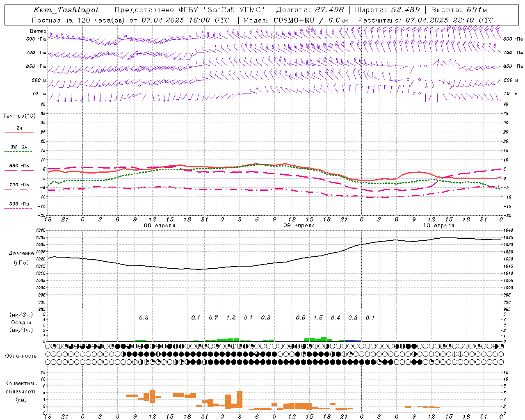
Task: Click the 1.2 precipitation amount value
Action: pyautogui.click(x=231, y=317)
